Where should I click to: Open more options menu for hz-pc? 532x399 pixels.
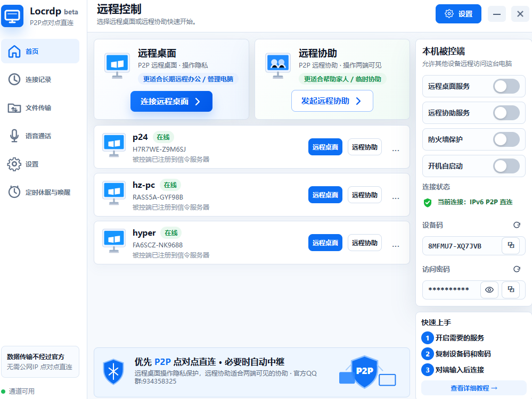(396, 198)
